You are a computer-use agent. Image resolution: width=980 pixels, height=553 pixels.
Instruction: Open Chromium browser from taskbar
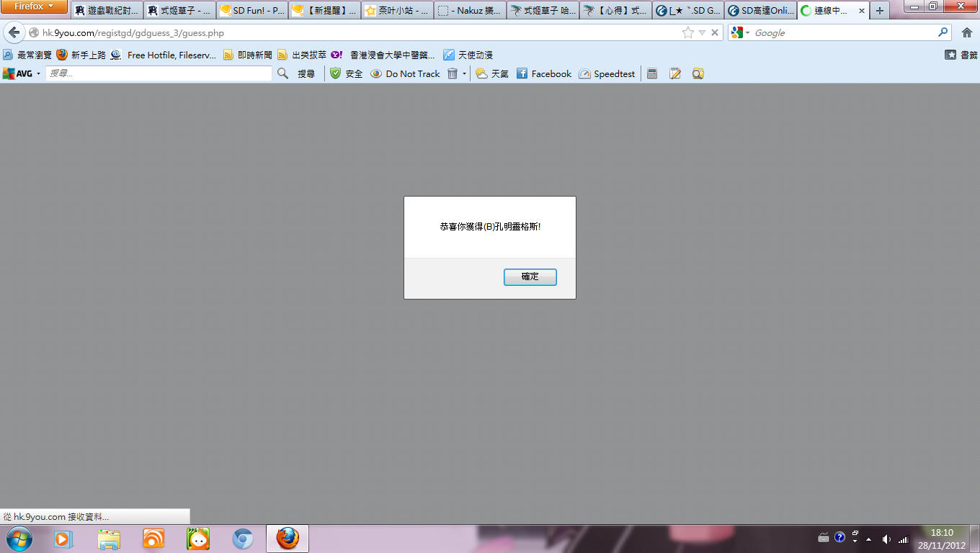pyautogui.click(x=243, y=539)
